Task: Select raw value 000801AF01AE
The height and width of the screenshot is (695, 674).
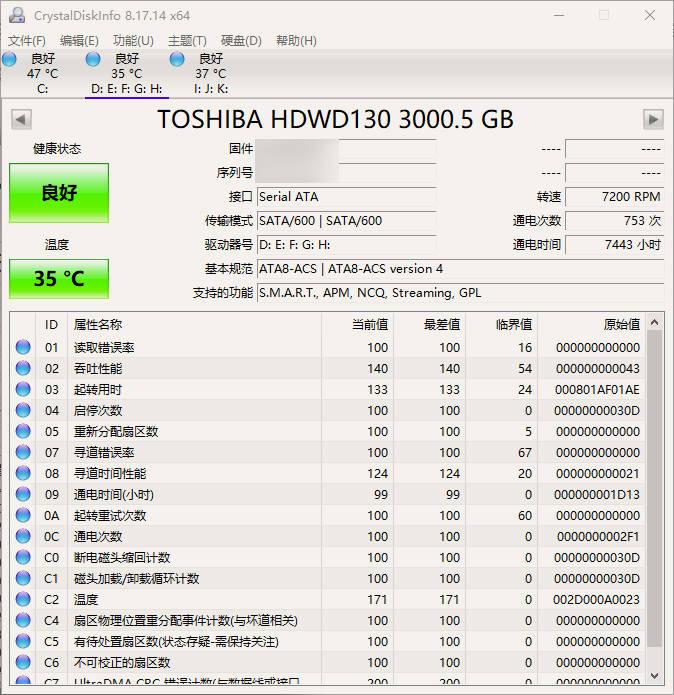Action: [x=597, y=390]
